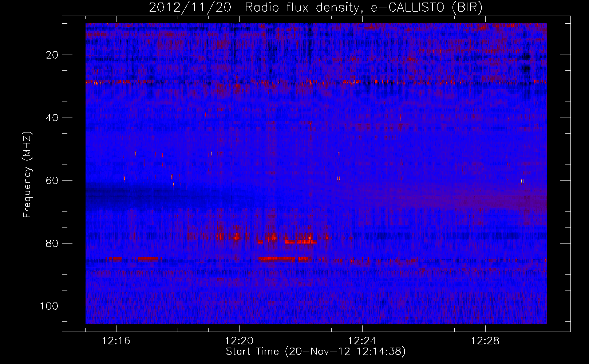Click the 80 MHz frequency tick label
This screenshot has width=589, height=364.
point(52,243)
